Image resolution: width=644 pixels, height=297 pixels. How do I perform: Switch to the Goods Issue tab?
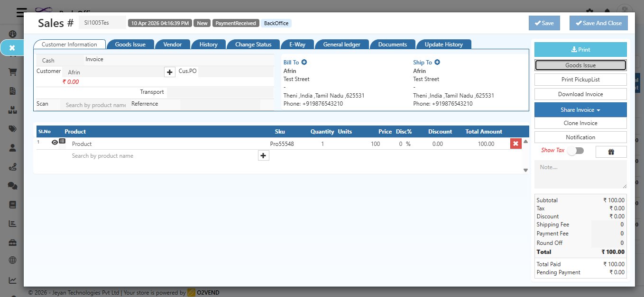pos(129,44)
